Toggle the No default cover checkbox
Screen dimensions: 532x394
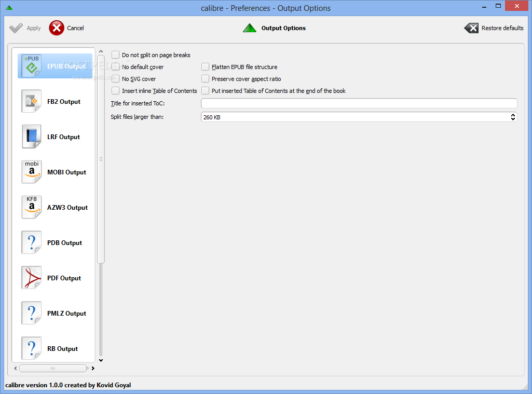(x=116, y=67)
